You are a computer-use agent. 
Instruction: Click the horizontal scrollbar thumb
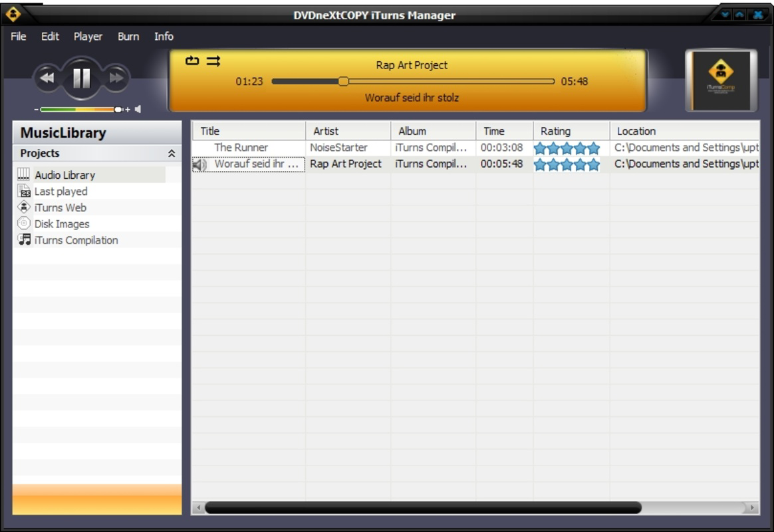[x=423, y=507]
